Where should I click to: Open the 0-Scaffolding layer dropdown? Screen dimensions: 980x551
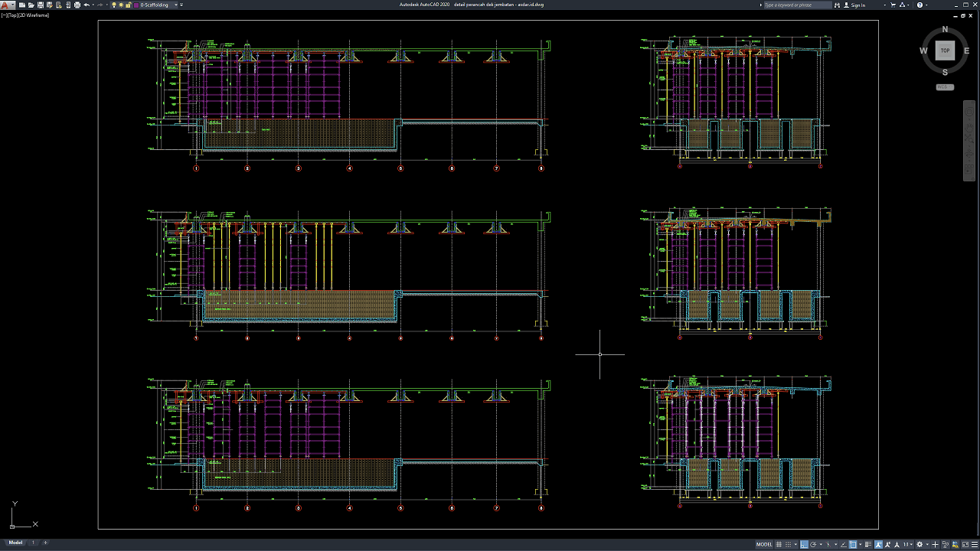(x=176, y=5)
